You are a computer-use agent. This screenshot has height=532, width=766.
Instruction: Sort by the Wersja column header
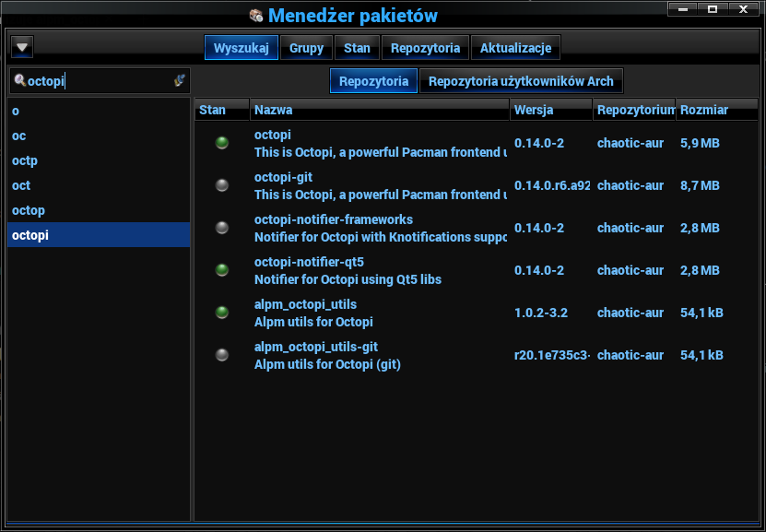(x=551, y=110)
